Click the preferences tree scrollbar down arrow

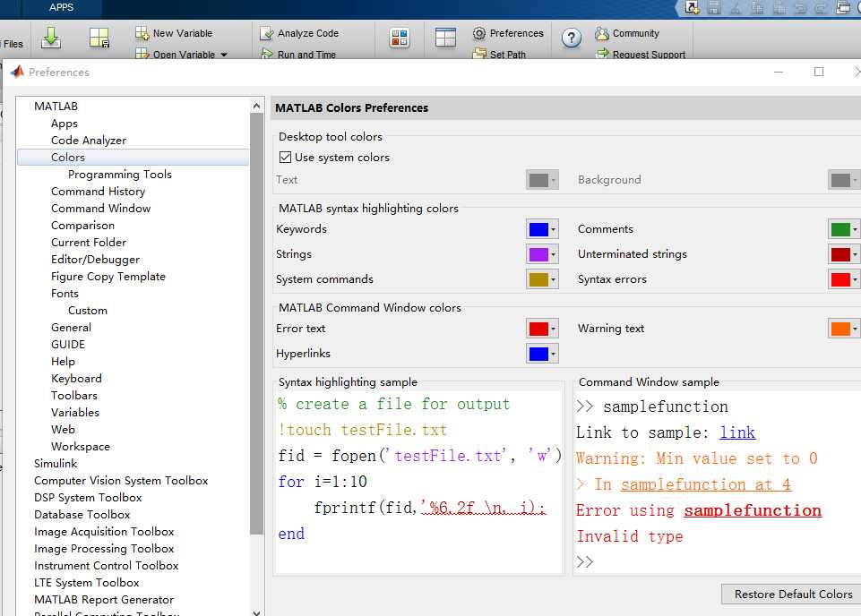[x=256, y=612]
